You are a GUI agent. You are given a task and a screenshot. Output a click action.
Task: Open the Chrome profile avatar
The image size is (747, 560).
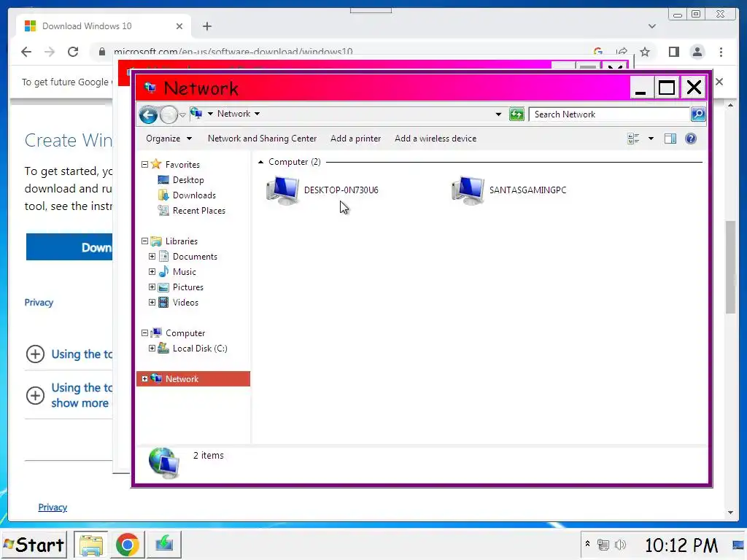coord(697,52)
